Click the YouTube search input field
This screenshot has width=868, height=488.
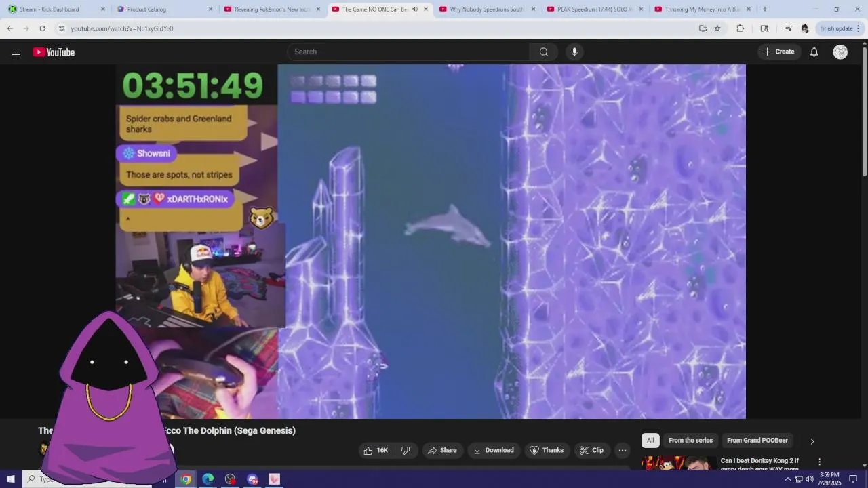click(409, 52)
